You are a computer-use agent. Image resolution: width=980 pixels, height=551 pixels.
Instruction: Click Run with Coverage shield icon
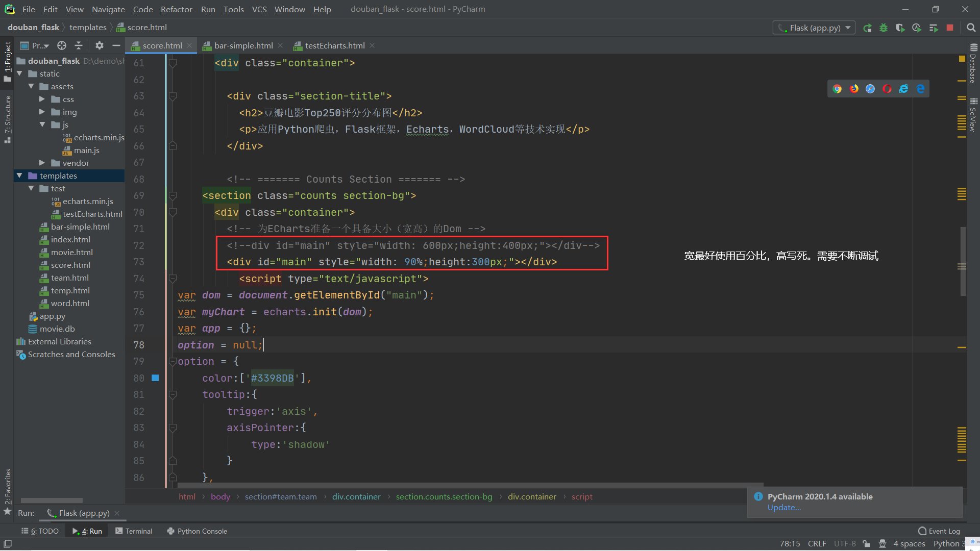coord(900,28)
